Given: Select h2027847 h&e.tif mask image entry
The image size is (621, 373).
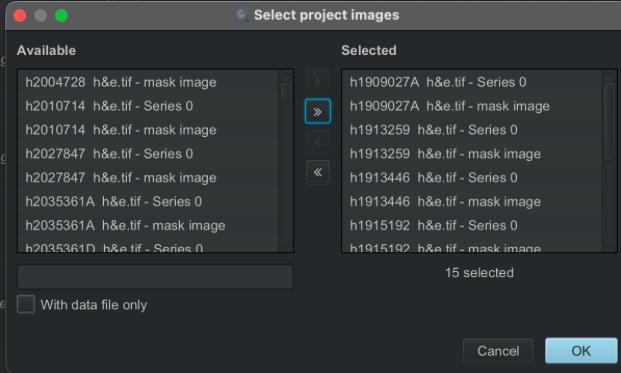Looking at the screenshot, I should pyautogui.click(x=148, y=178).
